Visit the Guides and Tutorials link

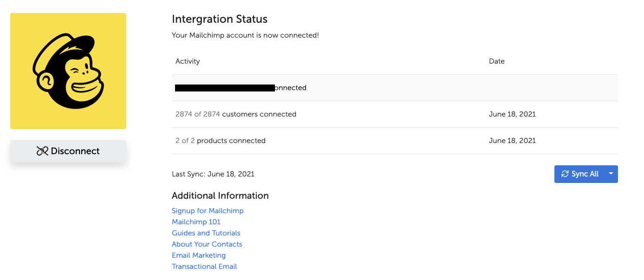206,233
